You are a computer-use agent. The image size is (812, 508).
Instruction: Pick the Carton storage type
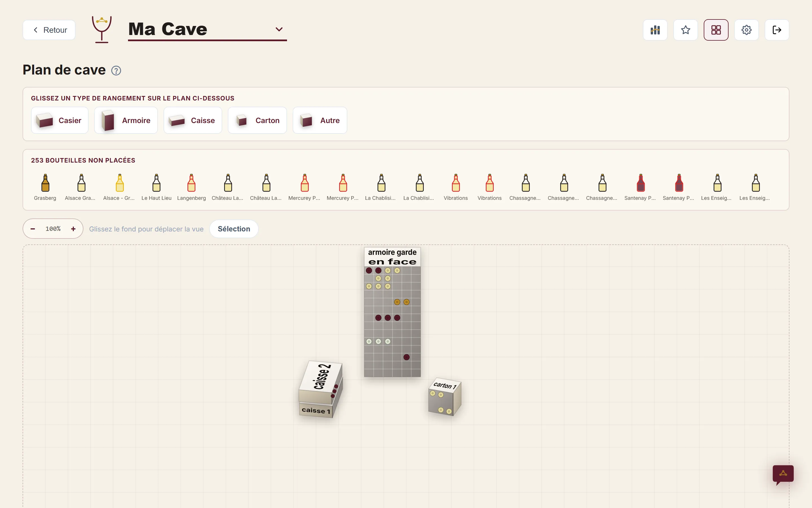[x=257, y=120]
